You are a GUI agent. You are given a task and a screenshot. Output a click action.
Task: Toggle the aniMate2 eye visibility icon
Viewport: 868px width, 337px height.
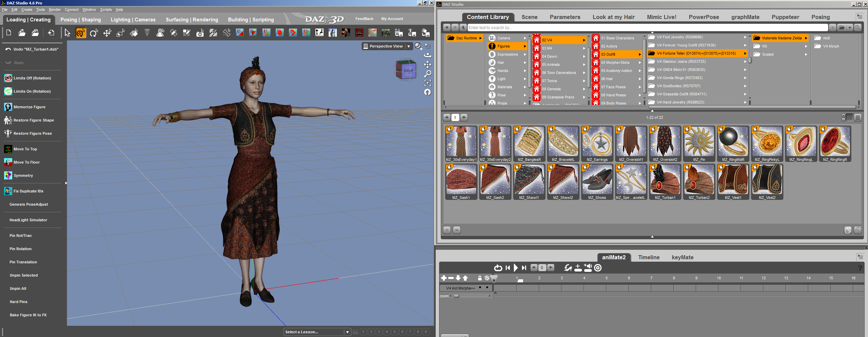[487, 278]
